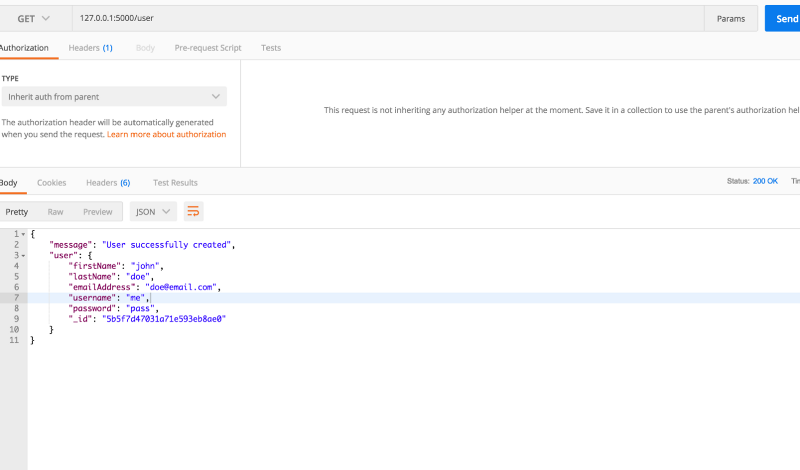
Task: Follow the Learn more about authorization link
Action: (x=166, y=134)
